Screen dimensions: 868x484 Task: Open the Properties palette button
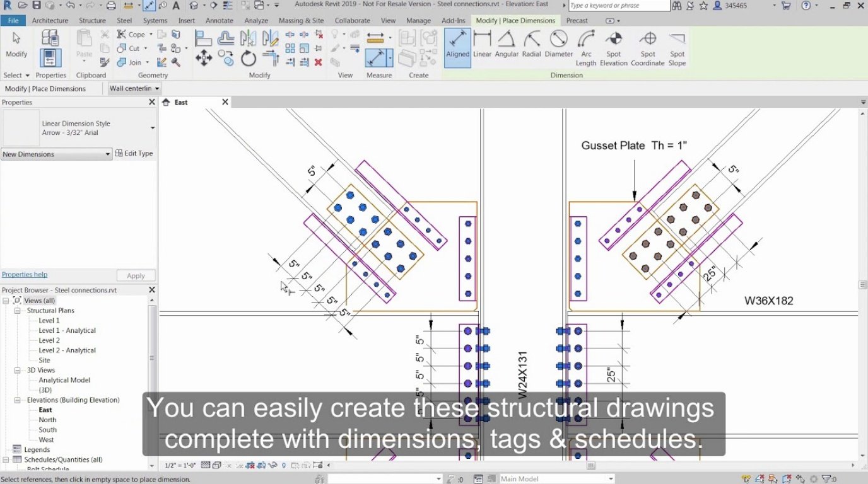click(x=50, y=57)
